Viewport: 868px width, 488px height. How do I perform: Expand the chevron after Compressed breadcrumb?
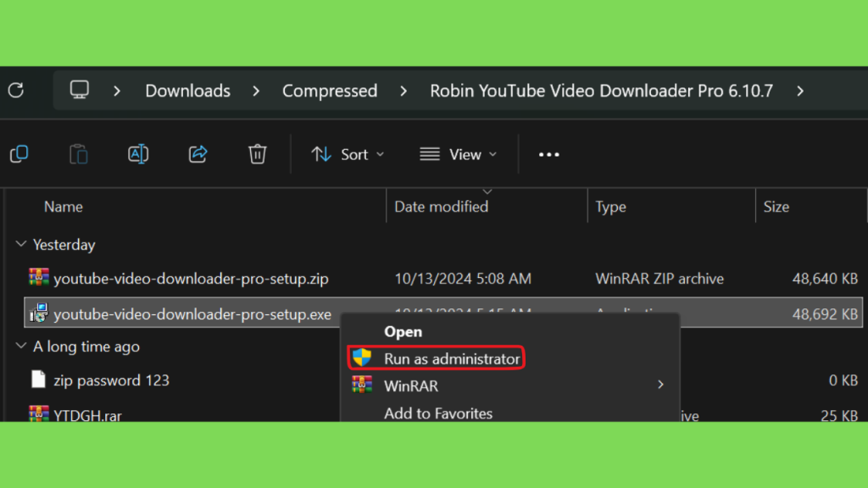403,91
